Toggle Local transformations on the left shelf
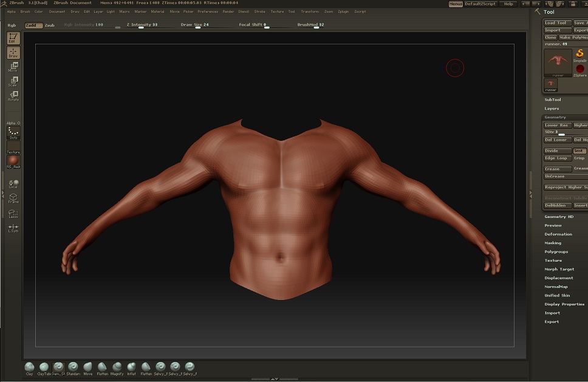This screenshot has width=588, height=382. coord(13,183)
